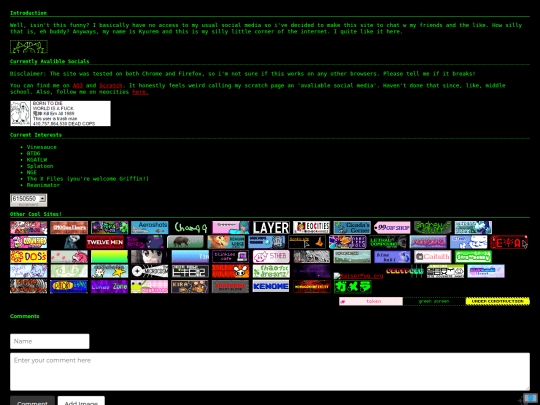Follow the red link before 'and Scratch'
540x405 pixels.
78,85
